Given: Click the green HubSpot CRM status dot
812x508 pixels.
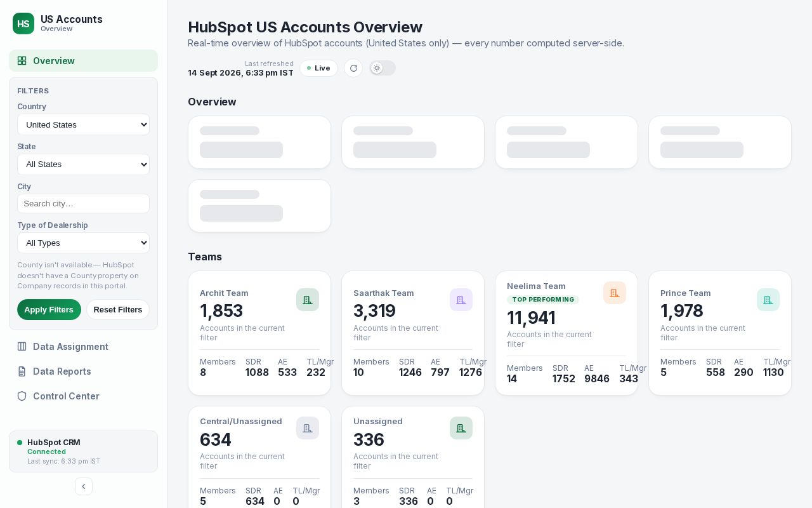Looking at the screenshot, I should [20, 443].
